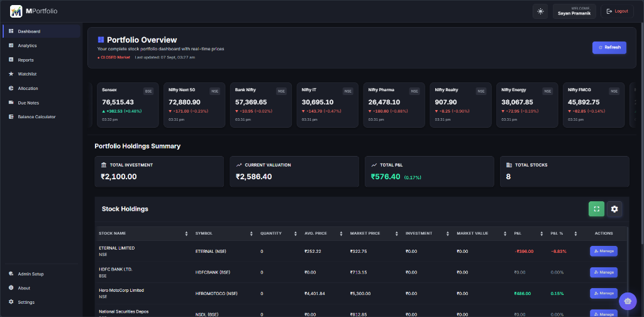Select the Sensex index card
This screenshot has height=317, width=644.
click(128, 104)
